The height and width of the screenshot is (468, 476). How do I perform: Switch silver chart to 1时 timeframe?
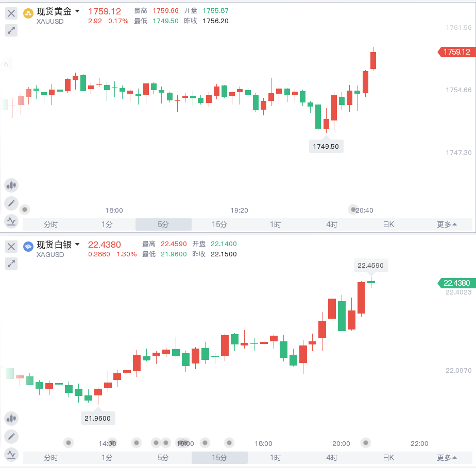click(x=276, y=458)
